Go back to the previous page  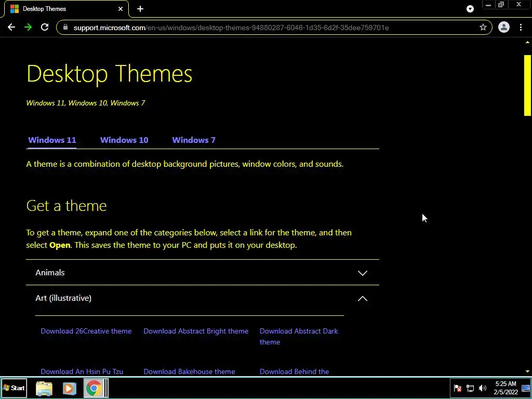(11, 28)
